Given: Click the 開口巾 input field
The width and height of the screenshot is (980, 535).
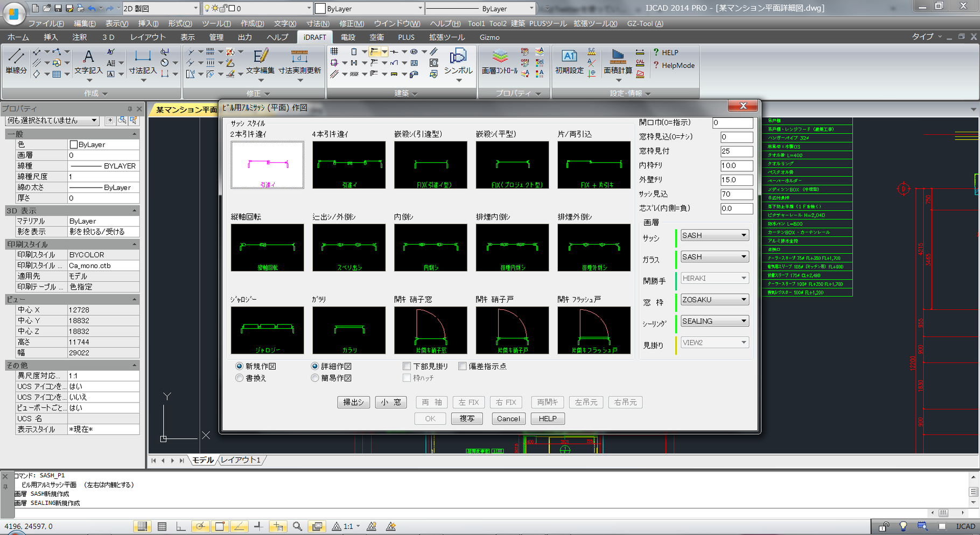Looking at the screenshot, I should point(733,123).
